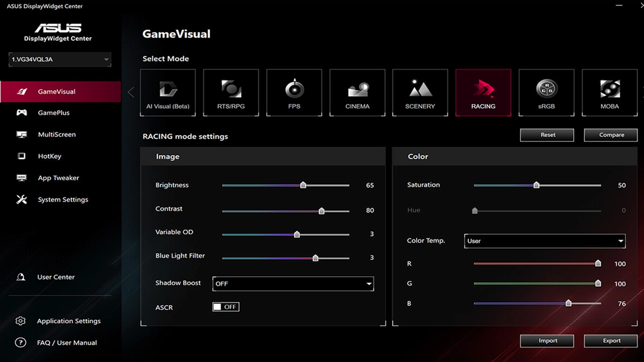644x362 pixels.
Task: Activate the SCENERY mode icon
Action: point(420,93)
